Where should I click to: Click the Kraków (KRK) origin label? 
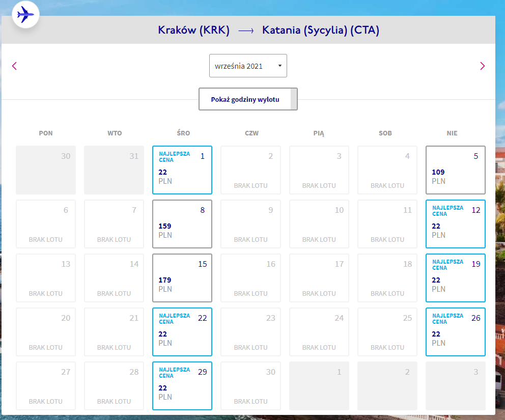point(193,30)
